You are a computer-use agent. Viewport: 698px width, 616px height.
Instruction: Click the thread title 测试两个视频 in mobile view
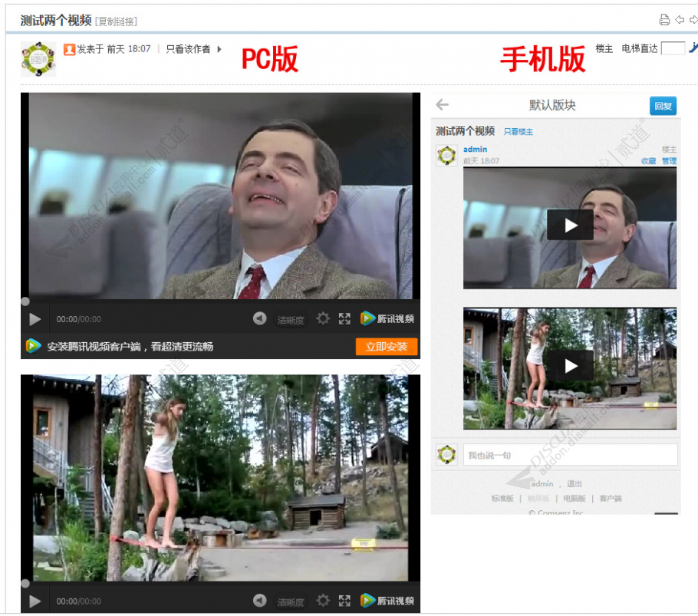point(465,131)
